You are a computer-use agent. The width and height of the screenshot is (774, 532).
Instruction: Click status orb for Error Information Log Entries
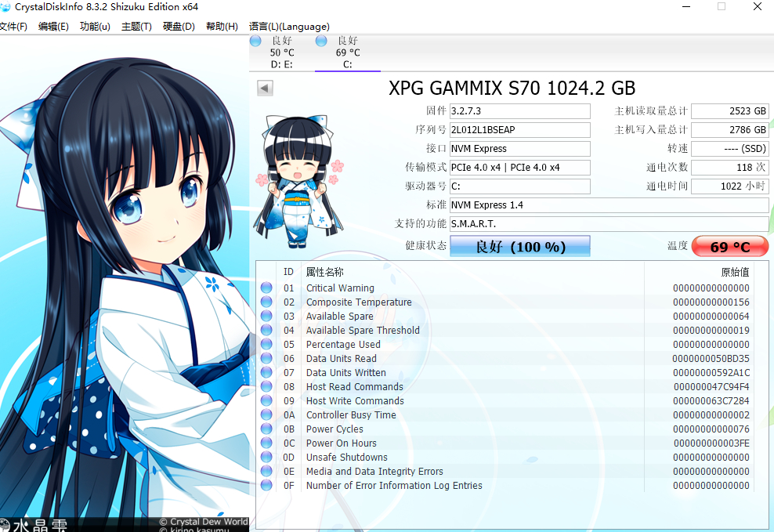pyautogui.click(x=266, y=485)
